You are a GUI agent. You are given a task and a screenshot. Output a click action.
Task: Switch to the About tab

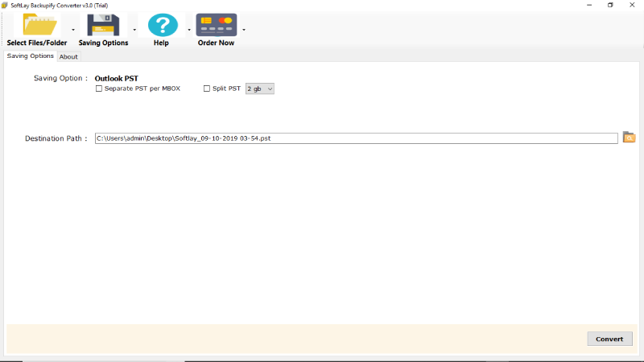68,56
